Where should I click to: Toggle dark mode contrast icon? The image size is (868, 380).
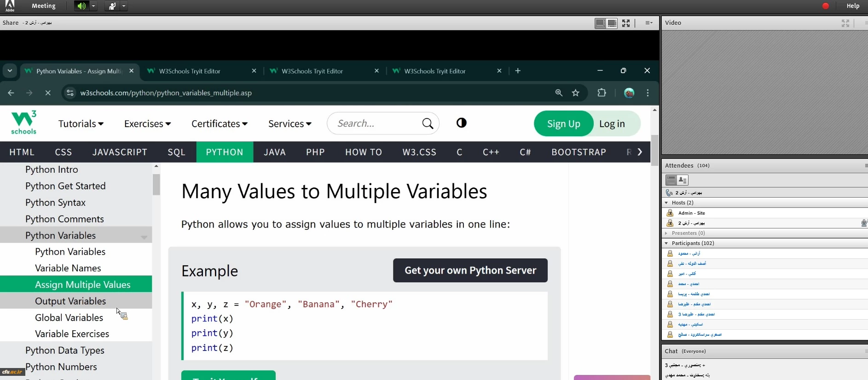click(x=461, y=123)
